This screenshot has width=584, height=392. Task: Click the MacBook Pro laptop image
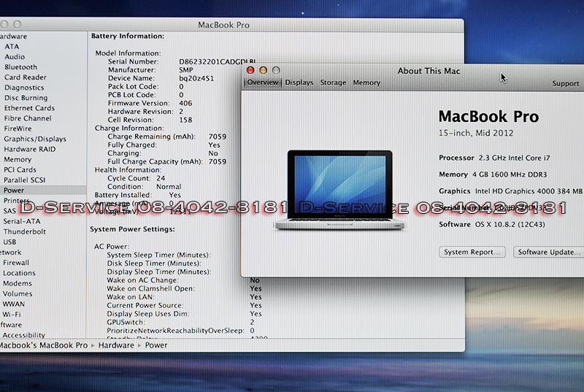pos(339,190)
